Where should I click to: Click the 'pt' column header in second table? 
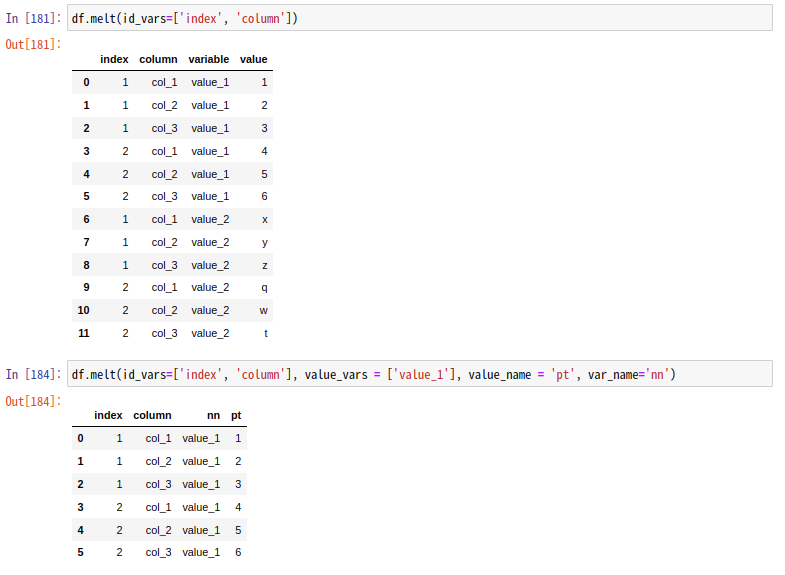click(236, 415)
